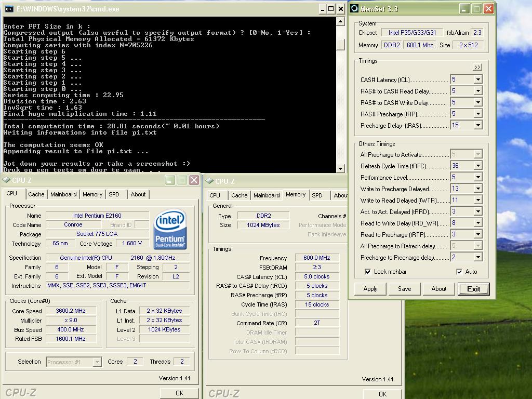Maximize the cmd.exe window
Image resolution: width=532 pixels, height=399 pixels.
point(331,9)
